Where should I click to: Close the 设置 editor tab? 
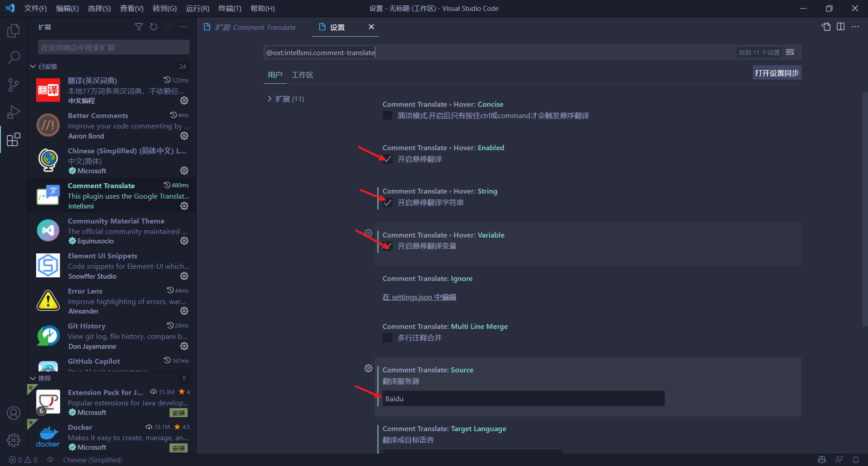coord(371,27)
